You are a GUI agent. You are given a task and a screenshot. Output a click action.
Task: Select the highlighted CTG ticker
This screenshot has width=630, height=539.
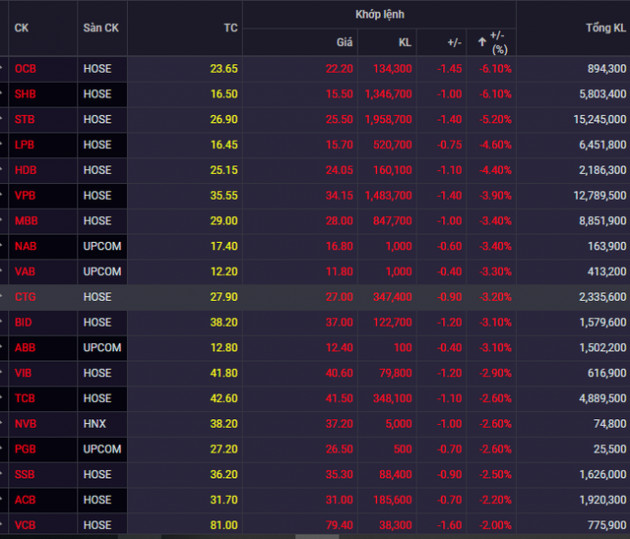[x=25, y=297]
